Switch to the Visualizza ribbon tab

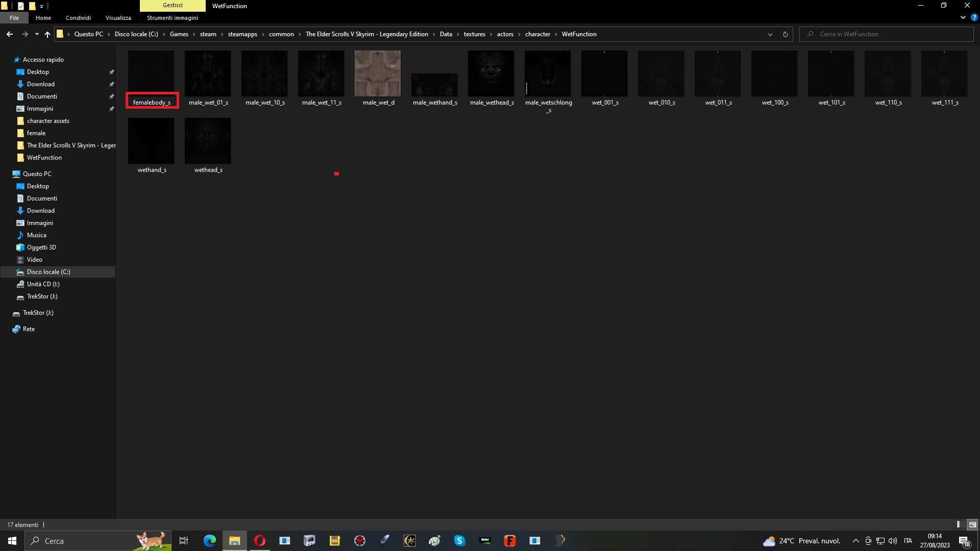[118, 18]
